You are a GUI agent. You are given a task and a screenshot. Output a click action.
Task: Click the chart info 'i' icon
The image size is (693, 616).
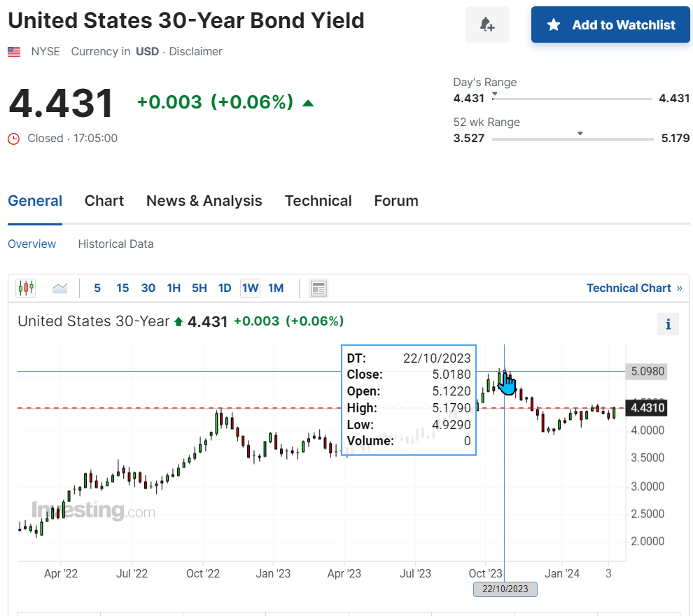(668, 324)
